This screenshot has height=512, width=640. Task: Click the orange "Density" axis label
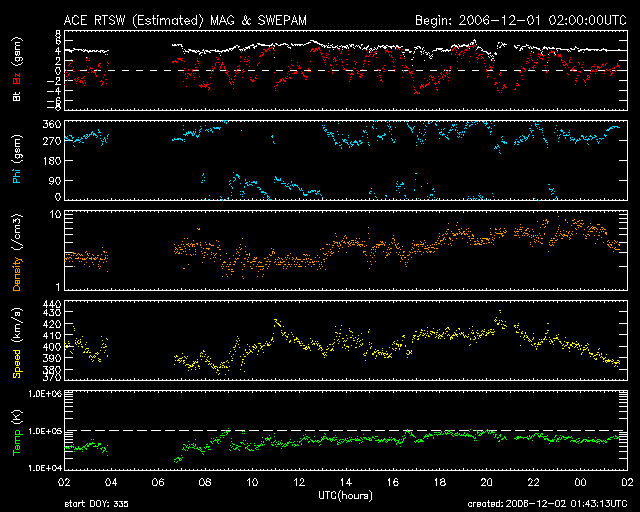click(17, 273)
